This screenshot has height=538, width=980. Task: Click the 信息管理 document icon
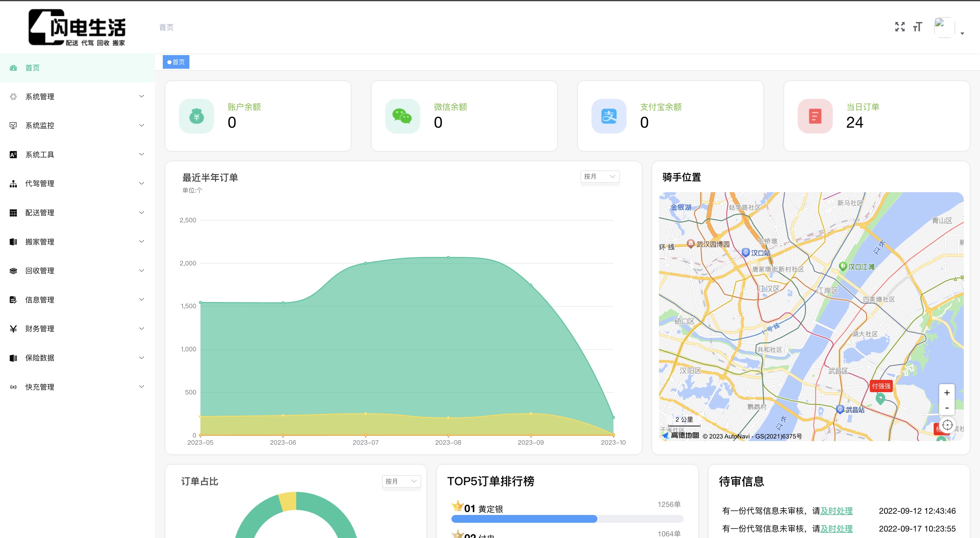[13, 300]
